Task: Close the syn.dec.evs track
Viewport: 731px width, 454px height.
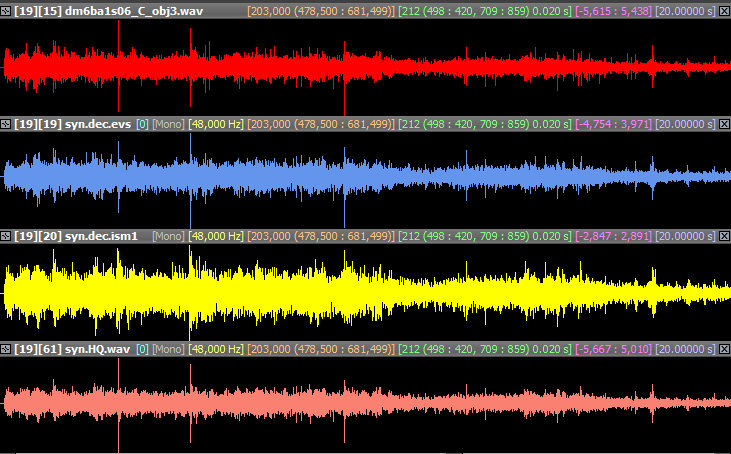Action: pyautogui.click(x=724, y=124)
